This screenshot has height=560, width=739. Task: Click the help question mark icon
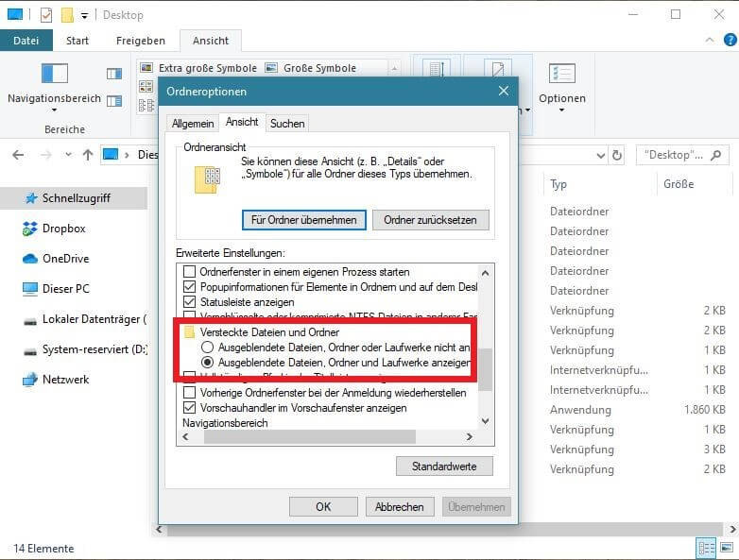730,40
